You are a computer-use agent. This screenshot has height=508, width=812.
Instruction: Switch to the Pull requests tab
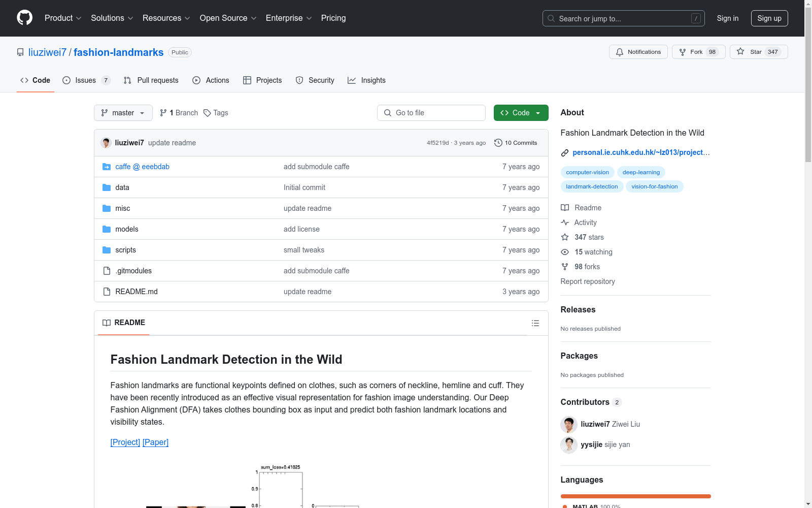(x=151, y=80)
